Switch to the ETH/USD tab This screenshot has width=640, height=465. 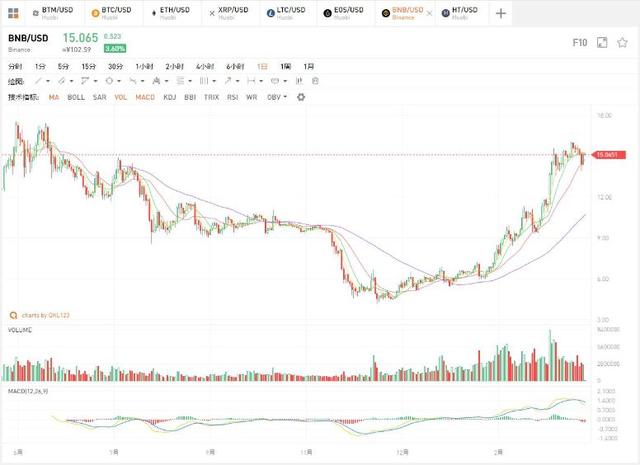tap(170, 13)
